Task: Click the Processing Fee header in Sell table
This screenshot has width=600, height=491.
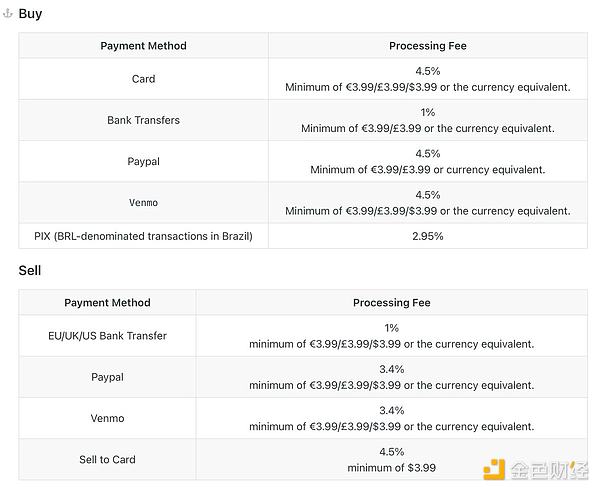Action: 391,303
